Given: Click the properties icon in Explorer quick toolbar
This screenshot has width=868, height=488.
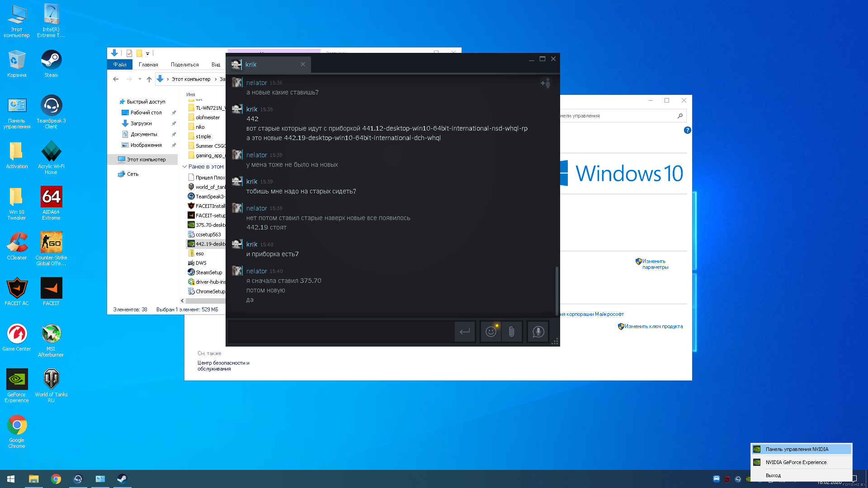Looking at the screenshot, I should click(x=129, y=53).
